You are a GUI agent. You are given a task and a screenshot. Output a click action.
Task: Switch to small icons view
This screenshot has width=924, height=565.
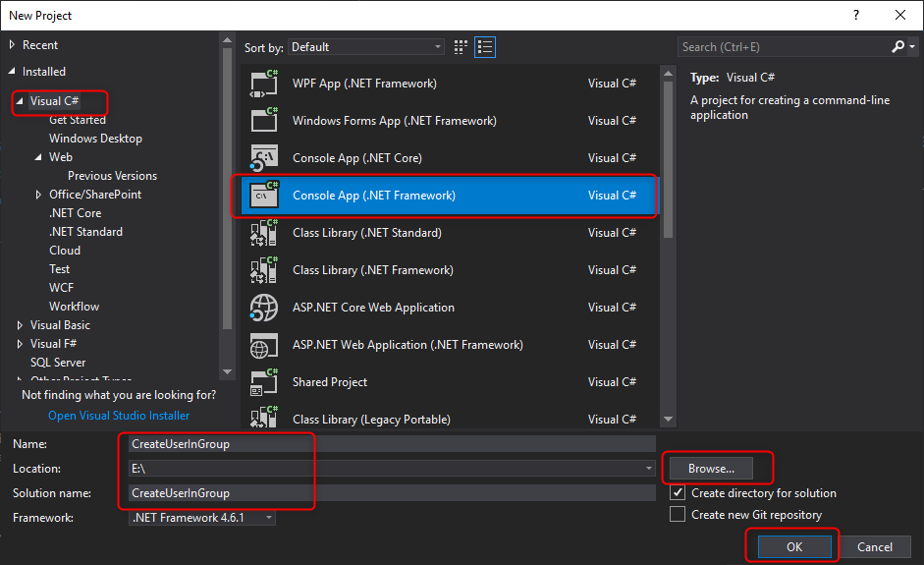coord(461,47)
